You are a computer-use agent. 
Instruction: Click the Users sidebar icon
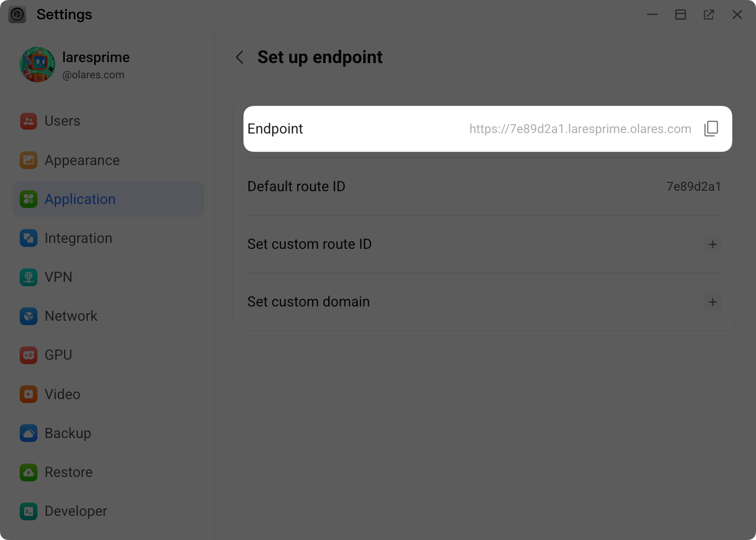click(29, 121)
